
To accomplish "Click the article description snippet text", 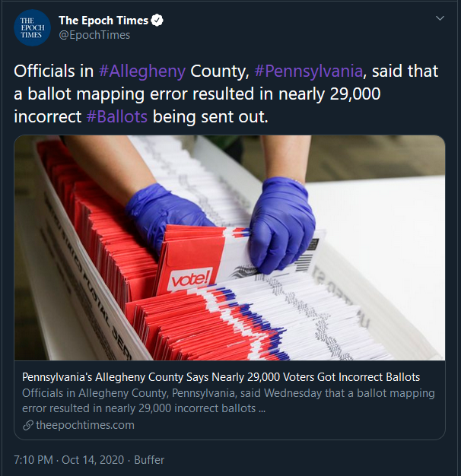I will [x=228, y=401].
